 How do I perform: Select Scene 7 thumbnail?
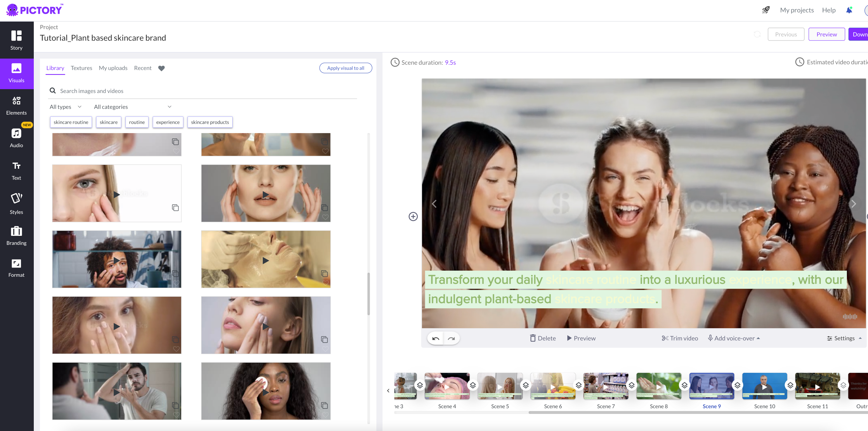606,386
